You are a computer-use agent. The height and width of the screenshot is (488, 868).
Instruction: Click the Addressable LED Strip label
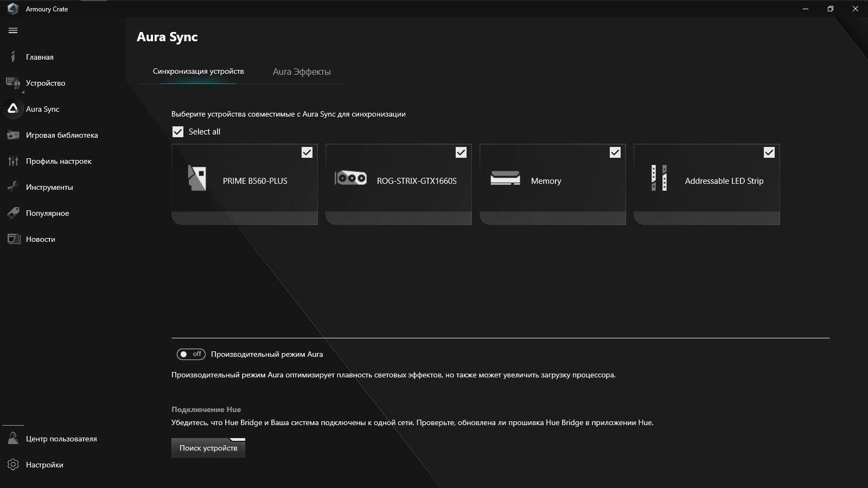click(x=724, y=181)
